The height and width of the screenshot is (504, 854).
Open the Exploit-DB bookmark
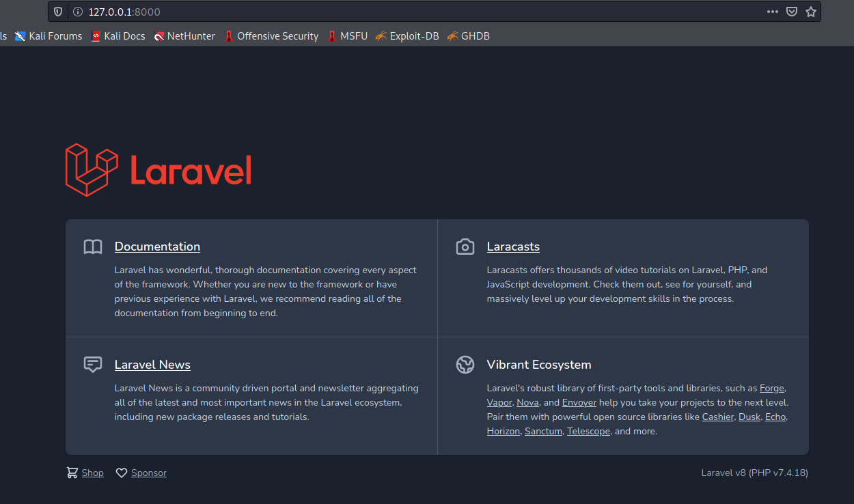pos(407,36)
